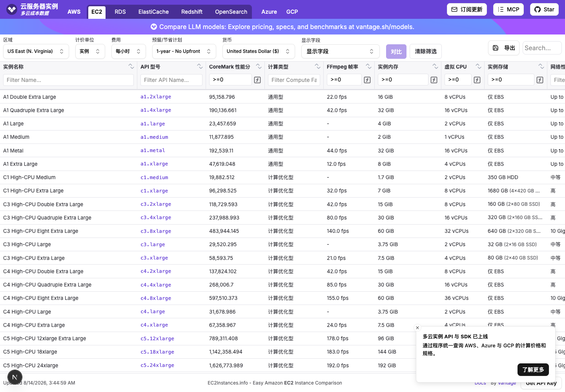Close the API and SDK notification popup

point(417,328)
